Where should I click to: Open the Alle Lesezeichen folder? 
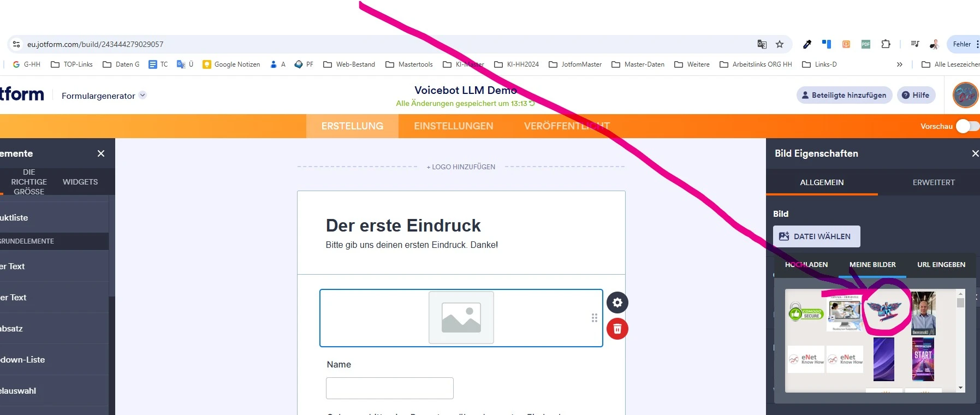click(x=950, y=64)
